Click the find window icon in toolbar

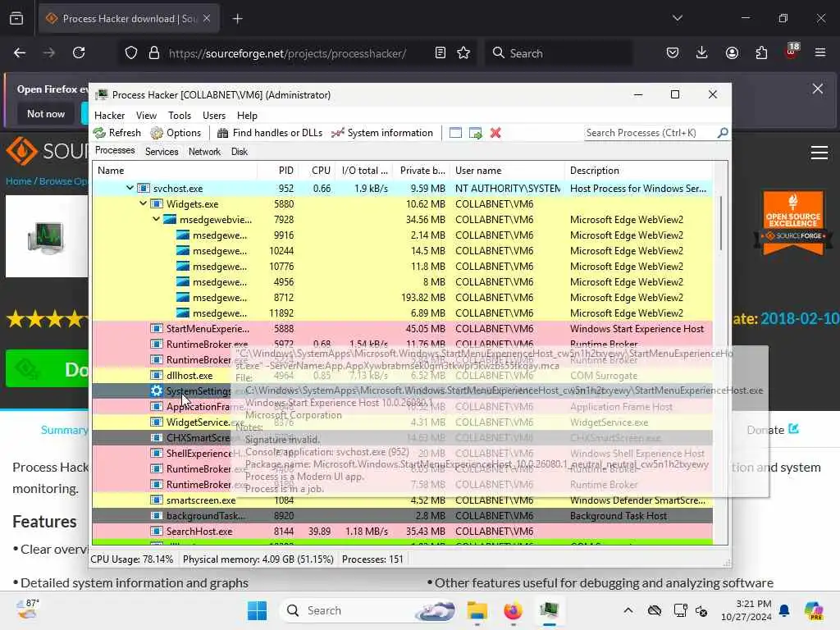455,133
